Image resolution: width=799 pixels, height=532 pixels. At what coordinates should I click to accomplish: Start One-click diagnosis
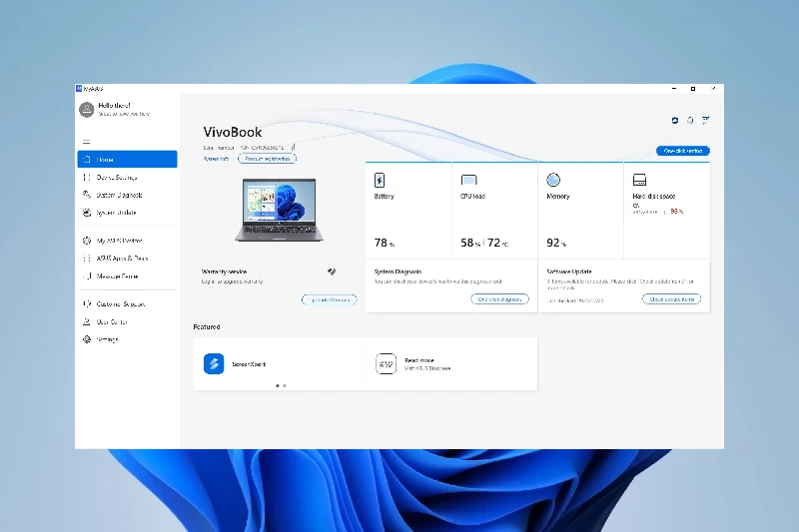coord(499,299)
